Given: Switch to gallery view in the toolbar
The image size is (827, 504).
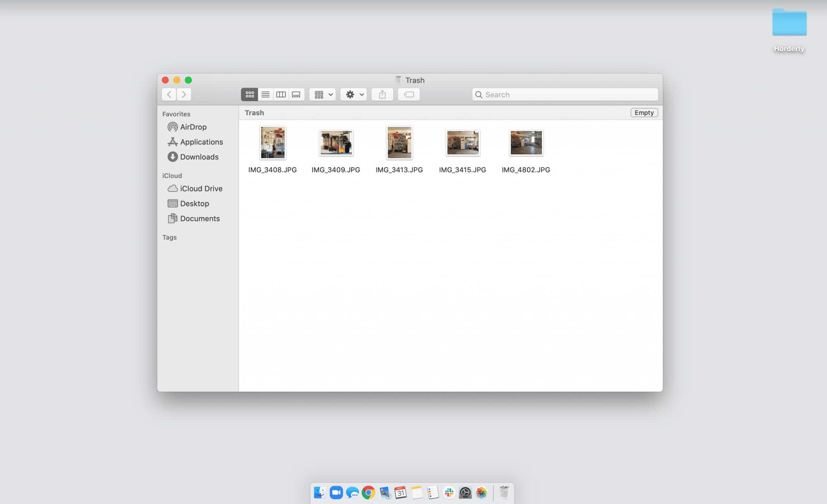Looking at the screenshot, I should (296, 94).
